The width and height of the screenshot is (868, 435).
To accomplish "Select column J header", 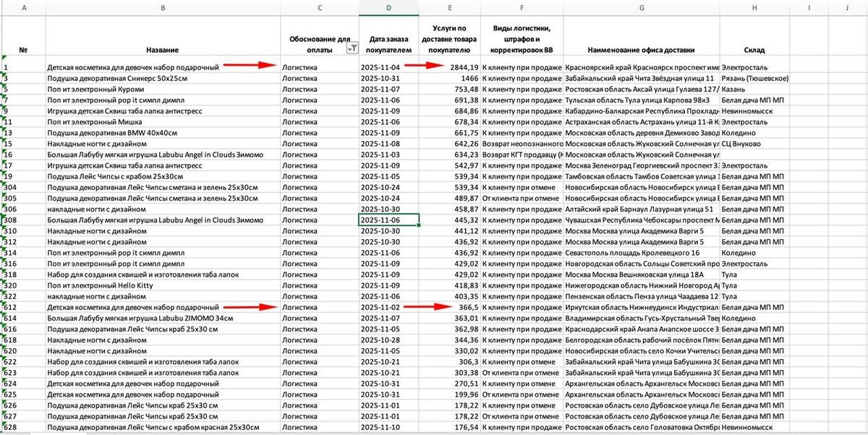I will point(848,7).
